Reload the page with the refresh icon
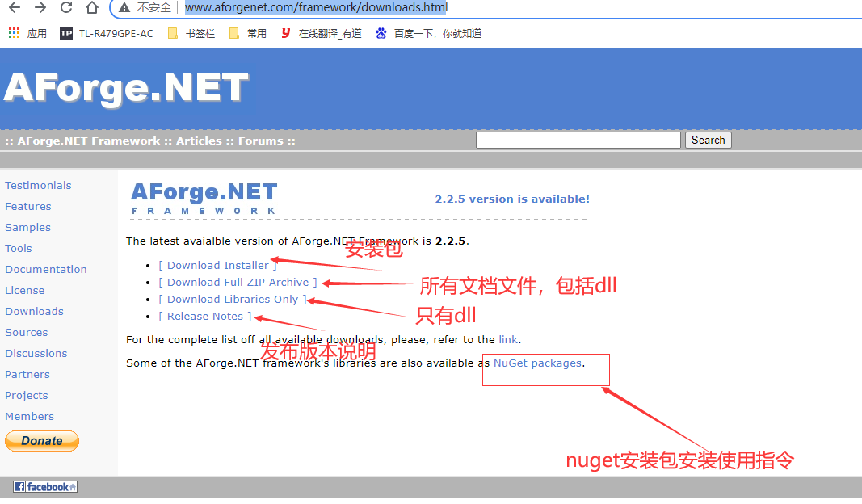The width and height of the screenshot is (862, 504). click(66, 7)
